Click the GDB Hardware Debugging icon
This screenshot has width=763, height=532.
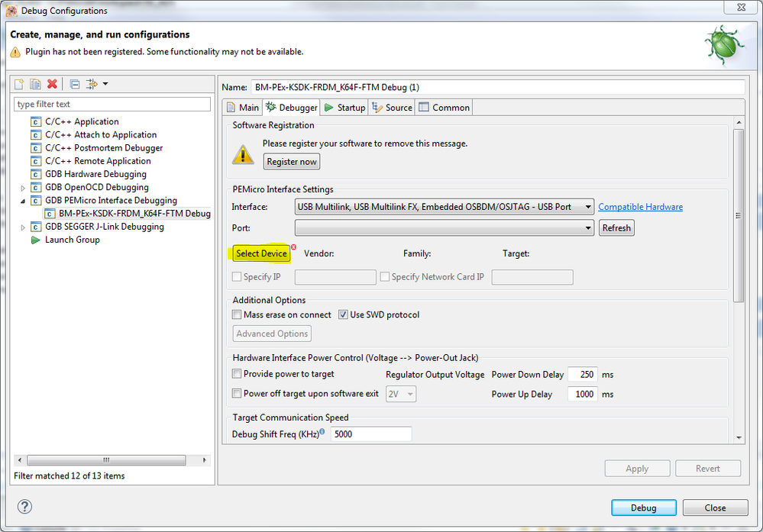(x=36, y=174)
